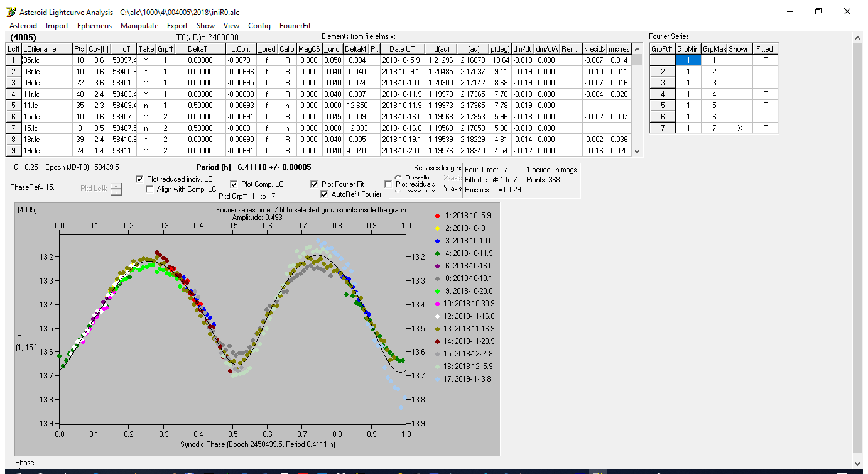Click the Shown header in Fourier Series

[x=739, y=49]
